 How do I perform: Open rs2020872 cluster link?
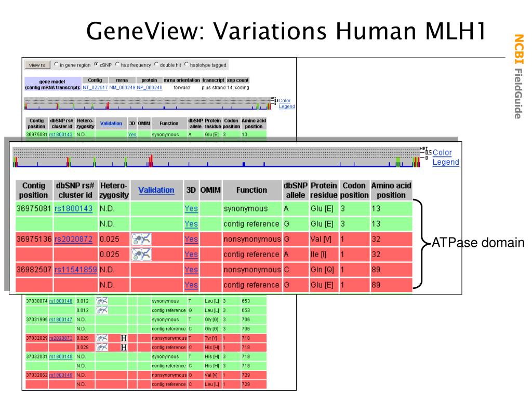[x=74, y=239]
